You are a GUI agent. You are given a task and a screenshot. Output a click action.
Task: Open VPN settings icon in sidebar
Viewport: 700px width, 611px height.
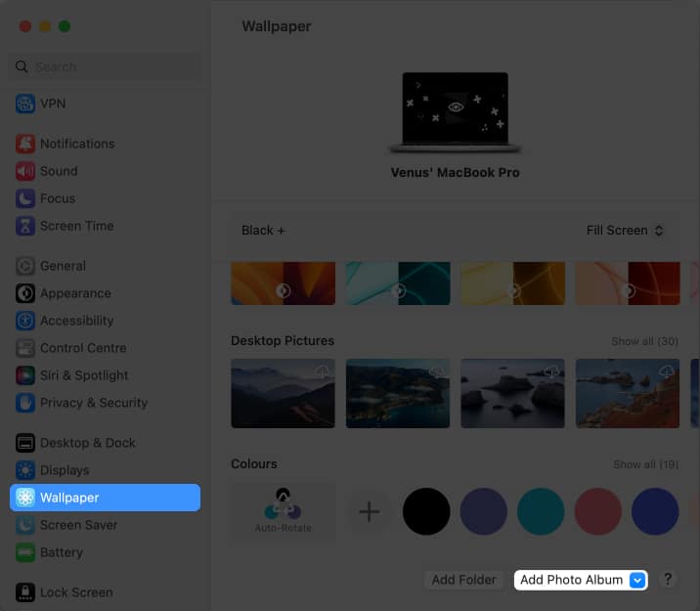tap(25, 104)
